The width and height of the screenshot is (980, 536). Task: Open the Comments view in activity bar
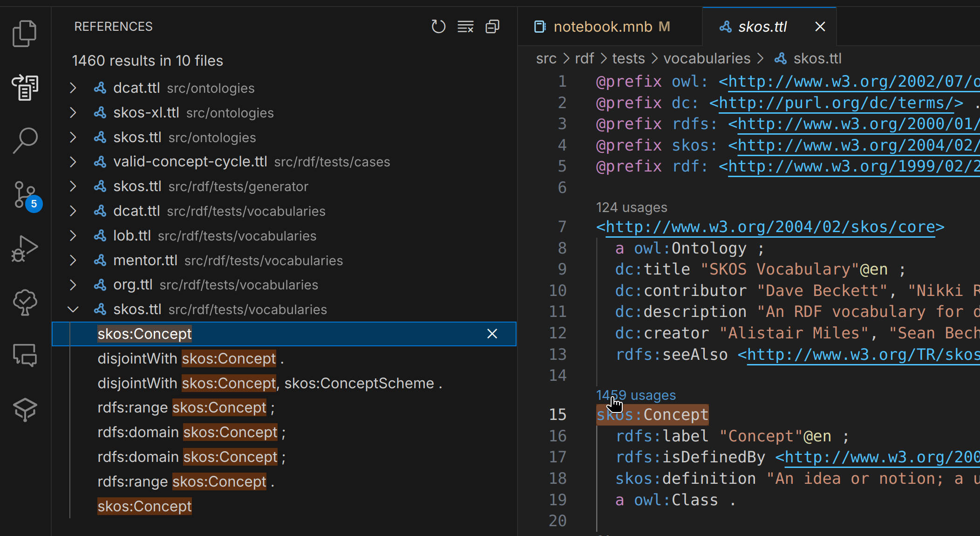(x=24, y=356)
